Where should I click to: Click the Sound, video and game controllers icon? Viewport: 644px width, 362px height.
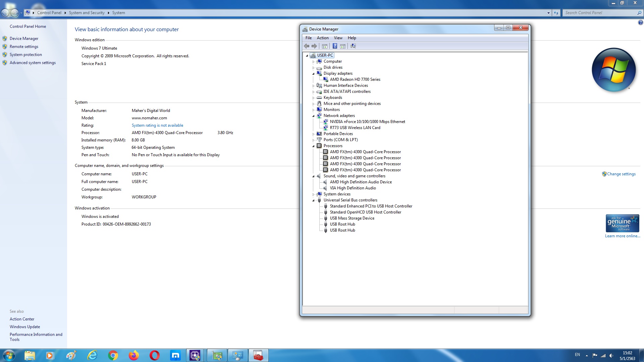319,176
